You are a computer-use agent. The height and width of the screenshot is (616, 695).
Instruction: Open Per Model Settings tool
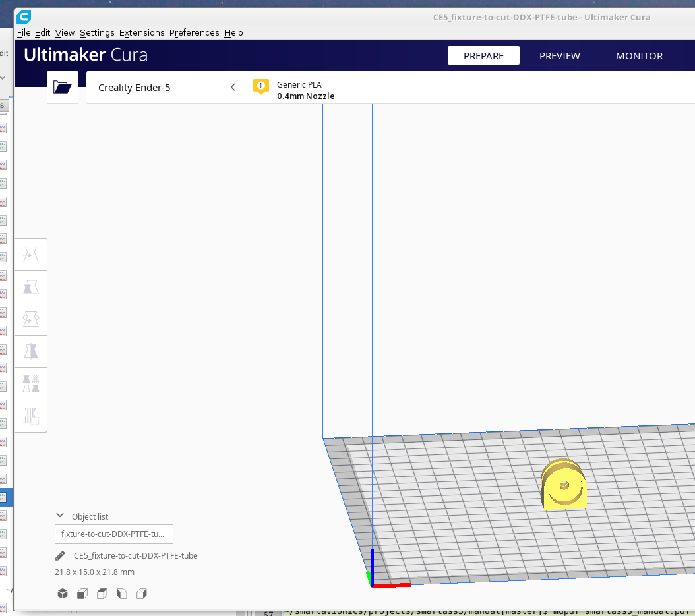click(31, 384)
